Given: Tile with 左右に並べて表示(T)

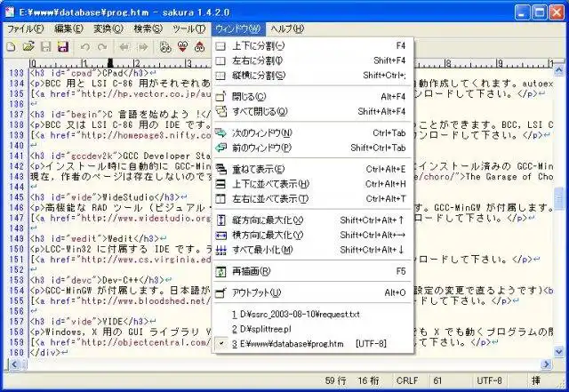Looking at the screenshot, I should pyautogui.click(x=313, y=199).
